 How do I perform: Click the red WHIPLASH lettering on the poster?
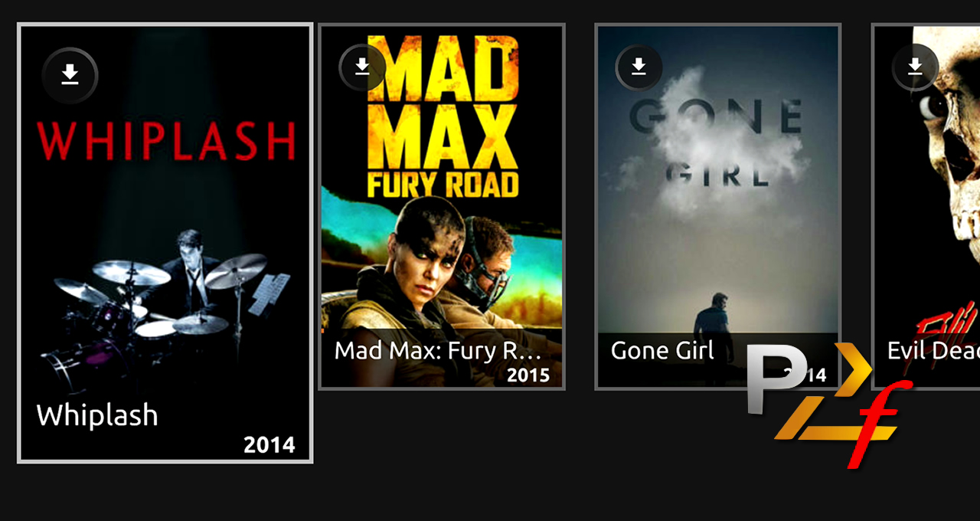[166, 140]
